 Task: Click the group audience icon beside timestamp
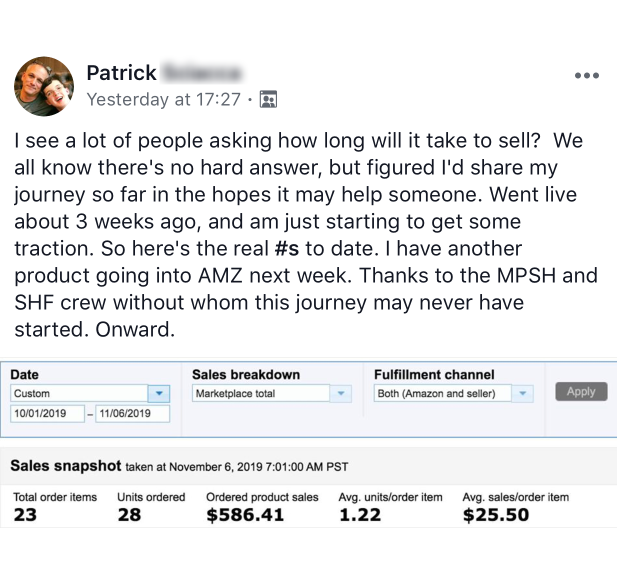(x=267, y=100)
